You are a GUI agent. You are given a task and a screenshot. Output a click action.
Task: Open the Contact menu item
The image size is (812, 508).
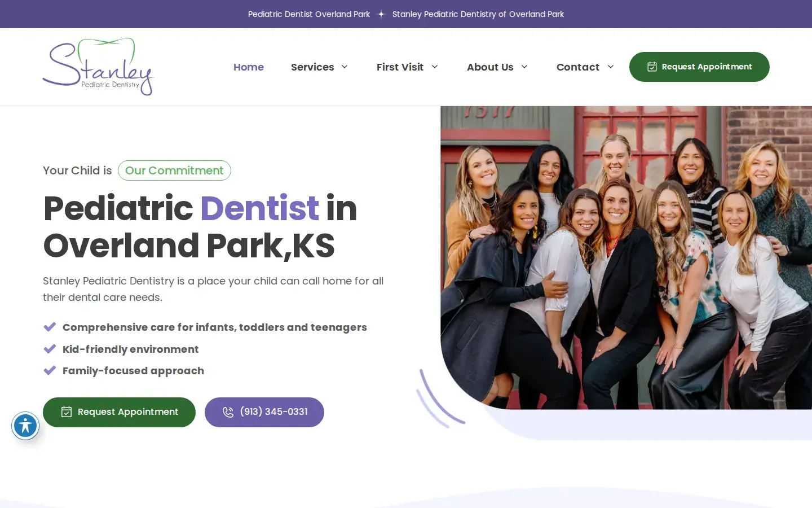pos(578,67)
